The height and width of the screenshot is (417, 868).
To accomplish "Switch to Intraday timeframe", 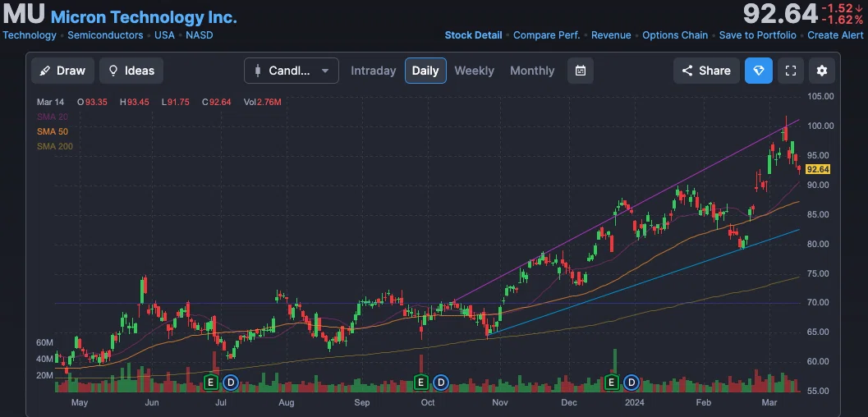I will coord(373,71).
